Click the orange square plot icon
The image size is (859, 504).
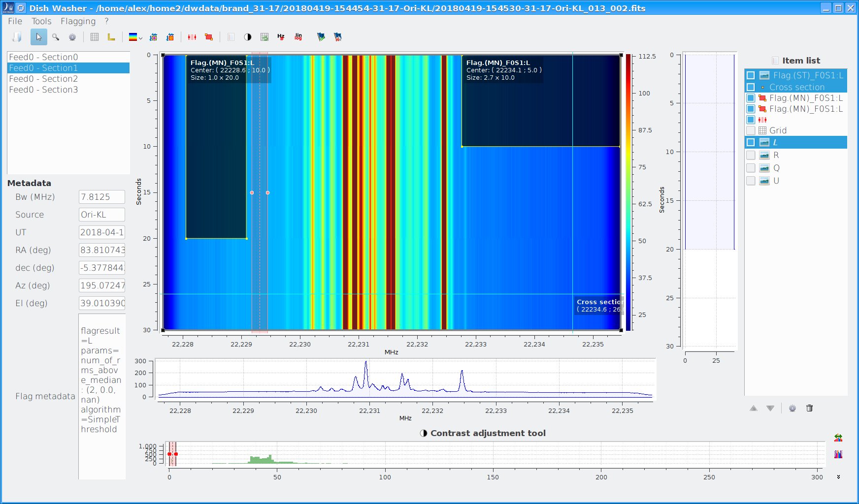[170, 37]
